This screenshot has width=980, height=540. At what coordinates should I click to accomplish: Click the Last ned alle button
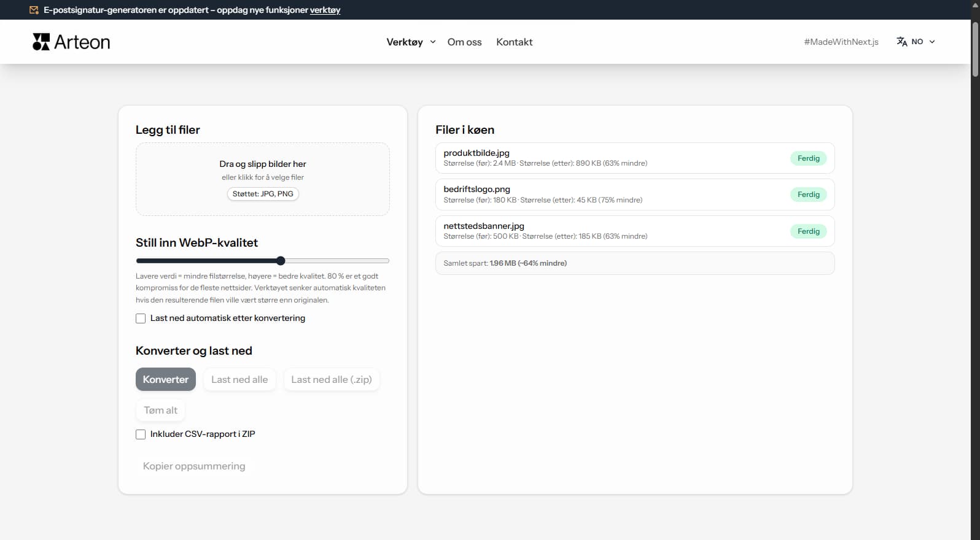coord(239,379)
